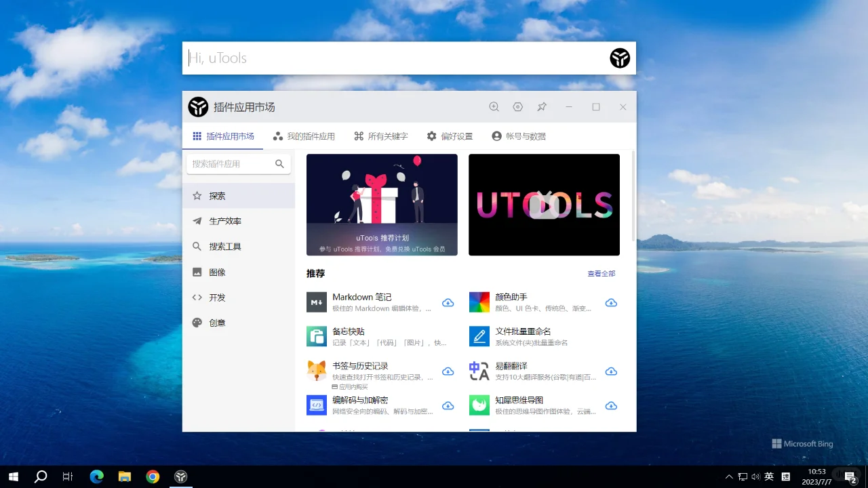Open the 偏好设置 tab
The image size is (868, 488).
pos(450,136)
